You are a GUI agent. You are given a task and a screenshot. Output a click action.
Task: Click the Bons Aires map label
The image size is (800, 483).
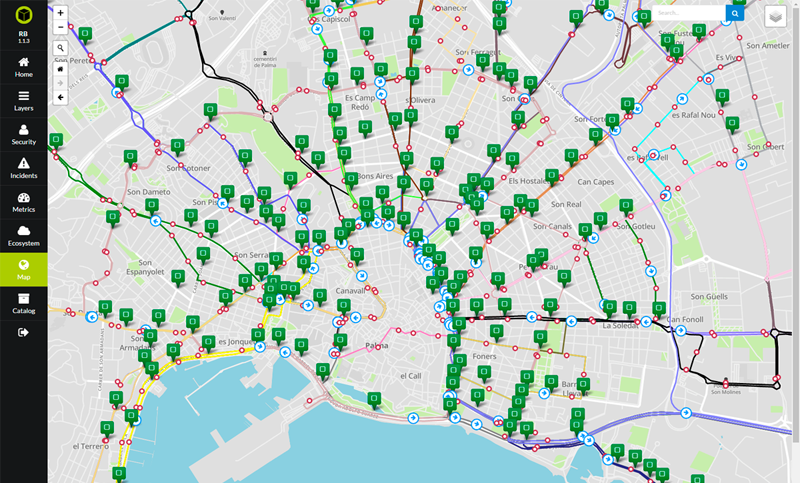375,176
